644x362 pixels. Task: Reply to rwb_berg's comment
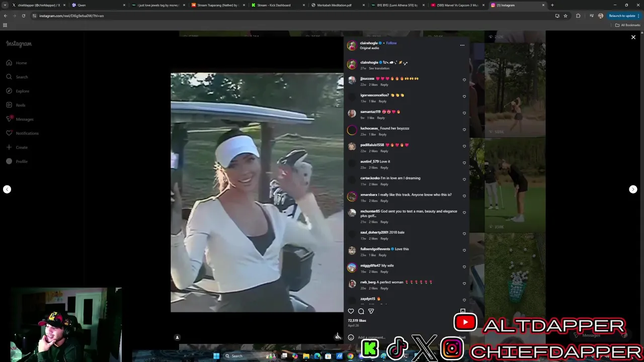[384, 288]
